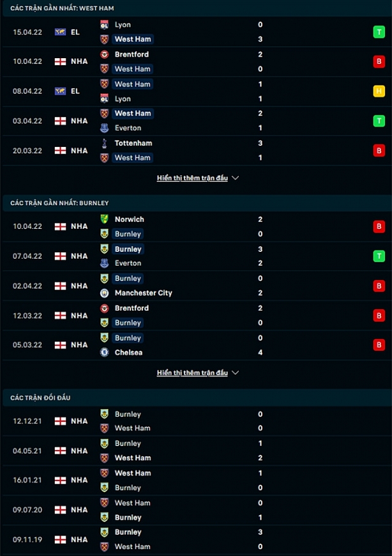Click 'Hiển thị thêm trận đấu' under Burnley
The image size is (392, 556).
click(192, 373)
